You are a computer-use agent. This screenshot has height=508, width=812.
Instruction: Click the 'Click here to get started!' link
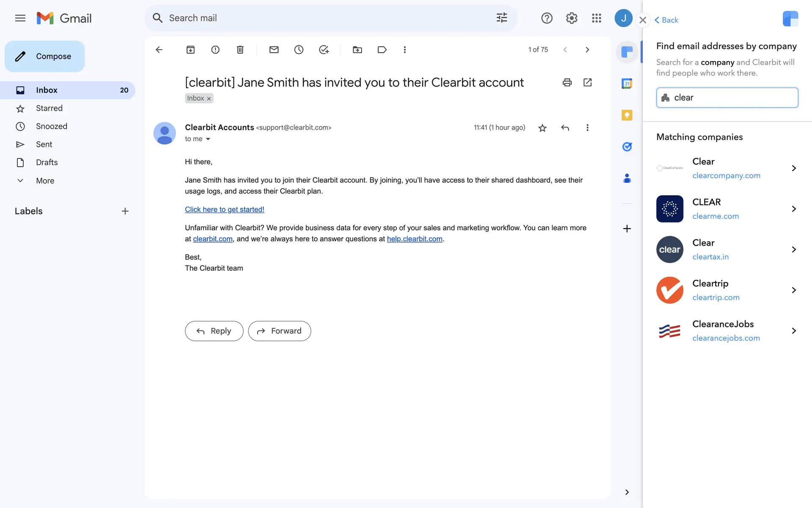[x=224, y=210]
